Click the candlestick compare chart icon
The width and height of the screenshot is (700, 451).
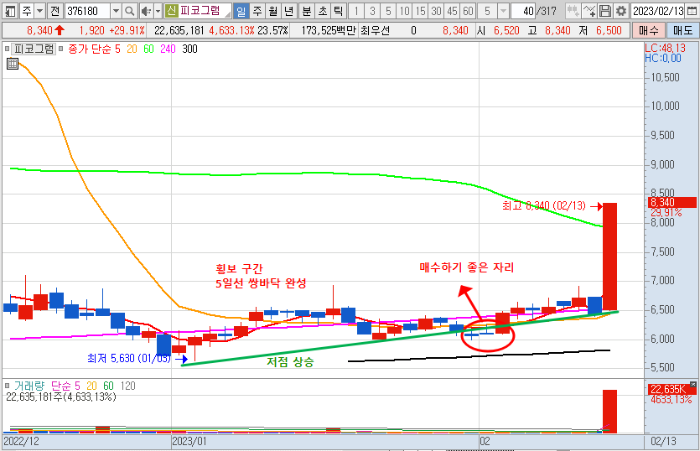[x=573, y=11]
